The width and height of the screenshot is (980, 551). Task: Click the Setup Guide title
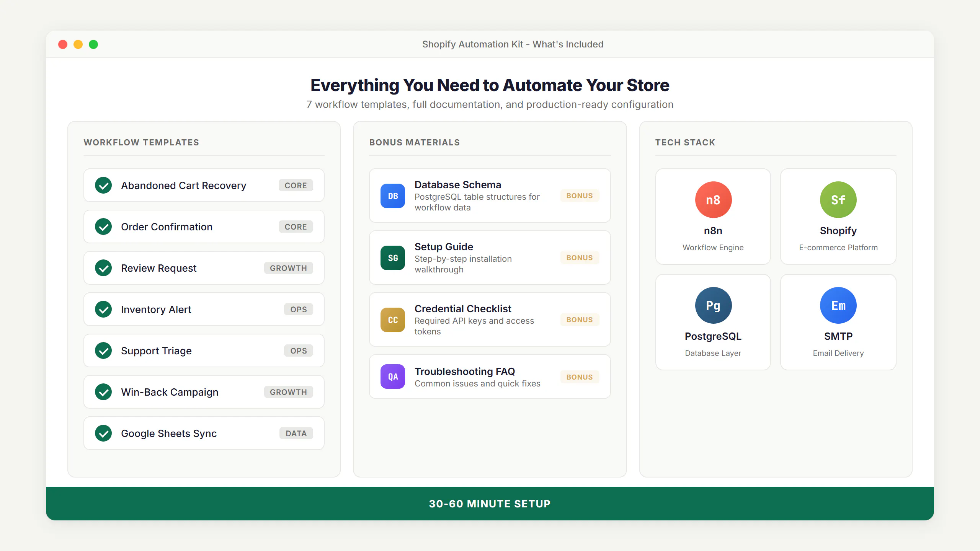pos(444,247)
